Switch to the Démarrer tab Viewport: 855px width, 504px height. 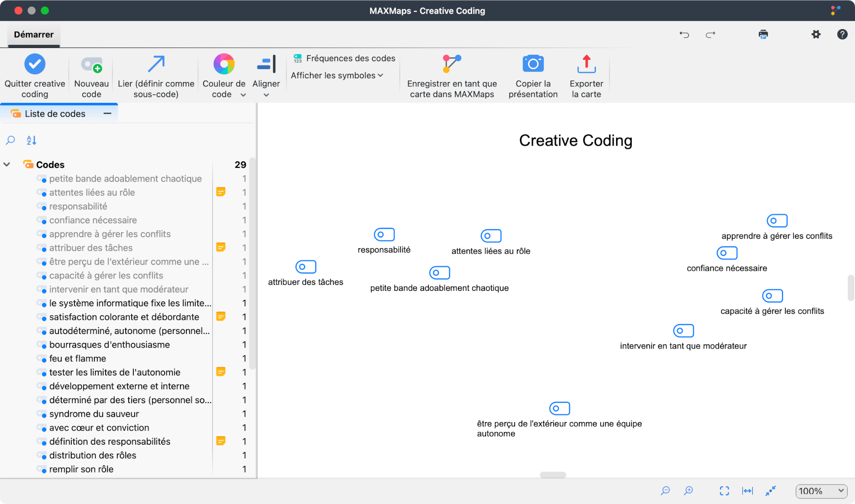coord(34,35)
